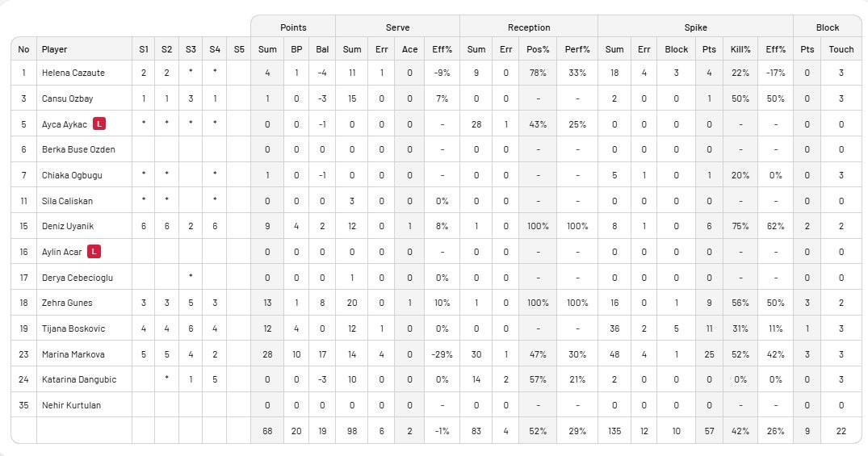Click the red L libero badge beside Ayca Aykac
The image size is (868, 456).
point(99,123)
